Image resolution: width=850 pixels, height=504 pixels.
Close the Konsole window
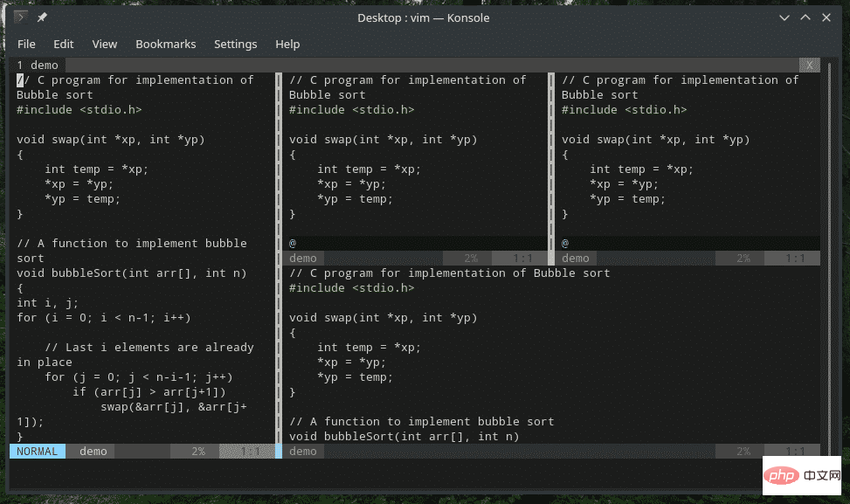[x=828, y=17]
